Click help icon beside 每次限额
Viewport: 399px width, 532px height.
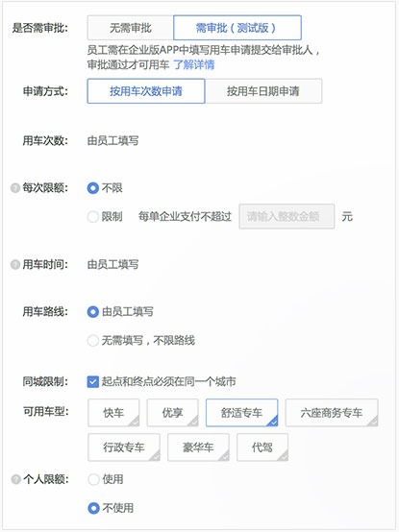(15, 187)
